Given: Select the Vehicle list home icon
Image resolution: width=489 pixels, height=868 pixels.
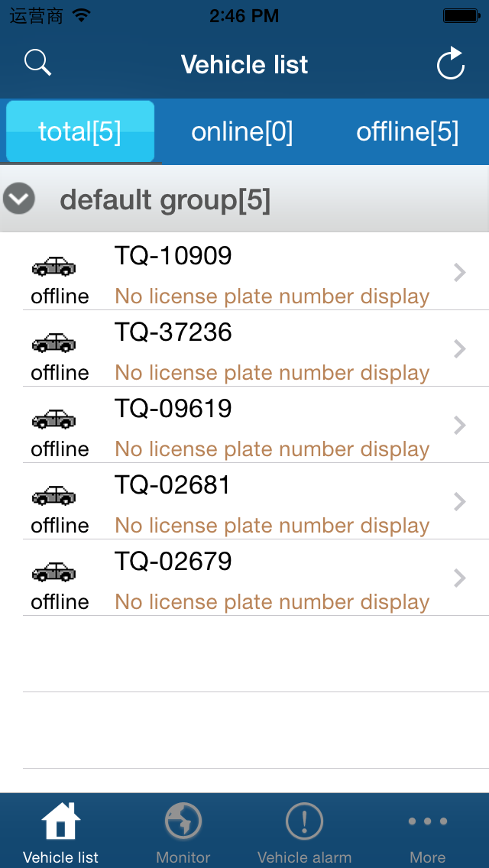Looking at the screenshot, I should [x=61, y=822].
